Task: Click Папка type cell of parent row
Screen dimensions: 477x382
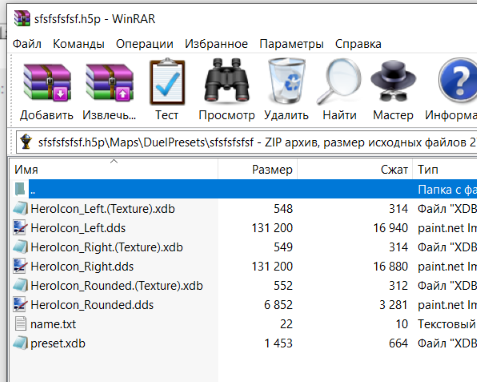Action: click(x=447, y=189)
